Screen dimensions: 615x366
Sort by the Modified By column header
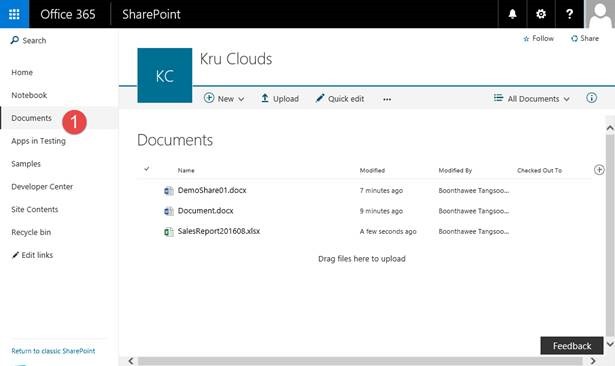tap(455, 170)
